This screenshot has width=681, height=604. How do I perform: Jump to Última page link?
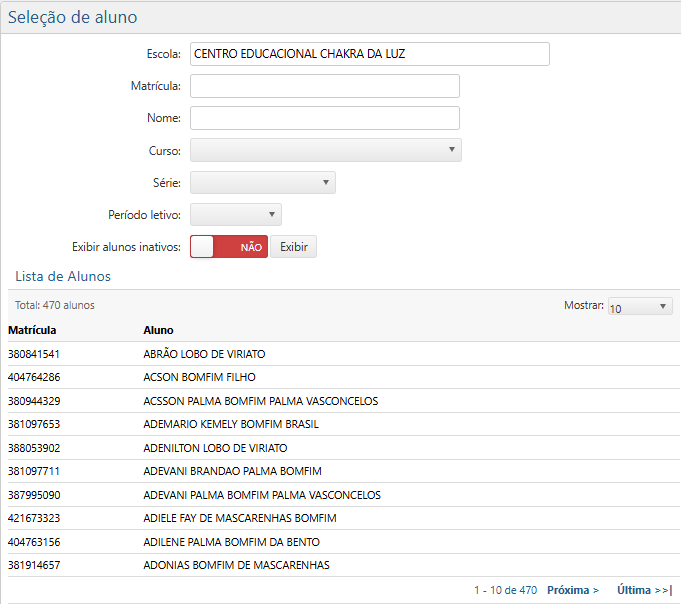(x=645, y=590)
